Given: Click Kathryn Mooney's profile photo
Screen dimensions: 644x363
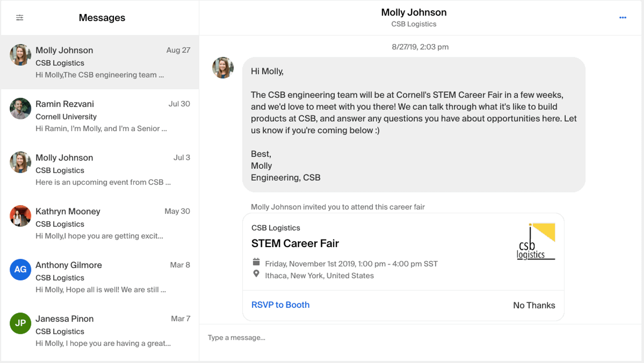Looking at the screenshot, I should pyautogui.click(x=20, y=216).
